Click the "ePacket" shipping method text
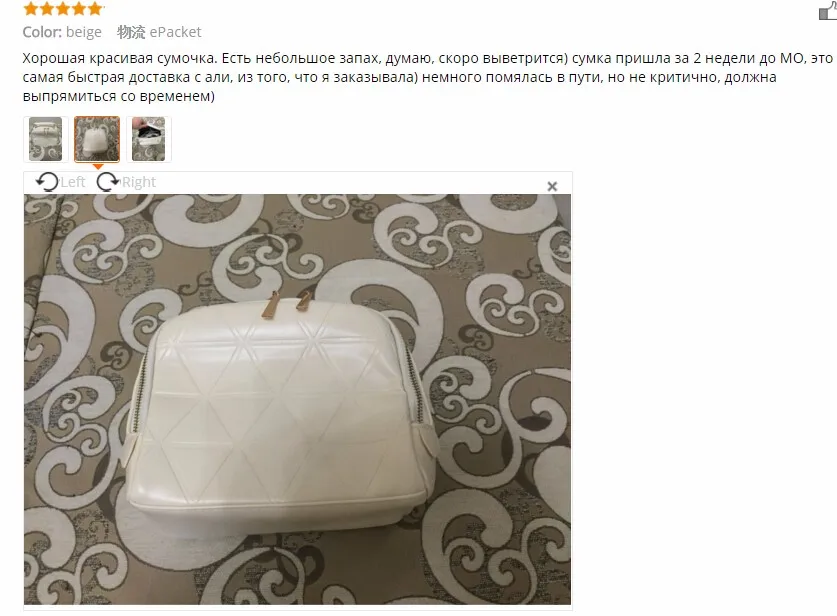The height and width of the screenshot is (616, 837). 175,32
